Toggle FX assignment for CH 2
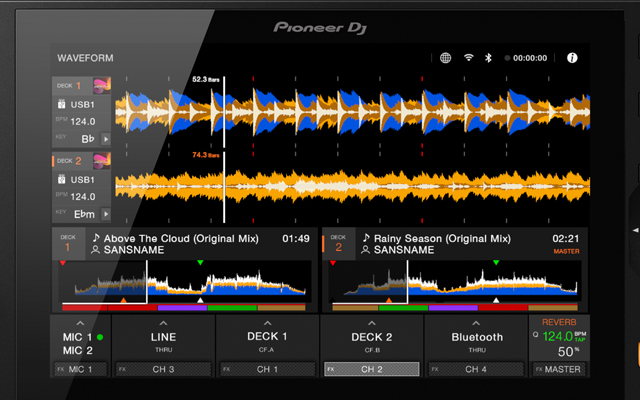 (371, 369)
